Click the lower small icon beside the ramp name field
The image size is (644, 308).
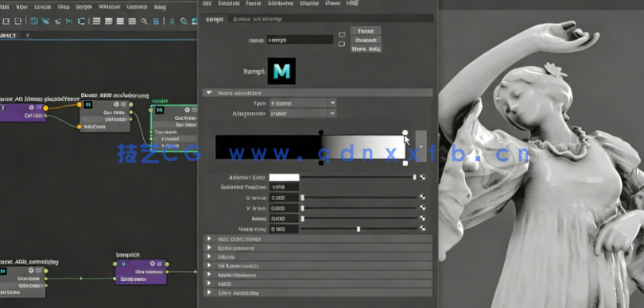342,44
